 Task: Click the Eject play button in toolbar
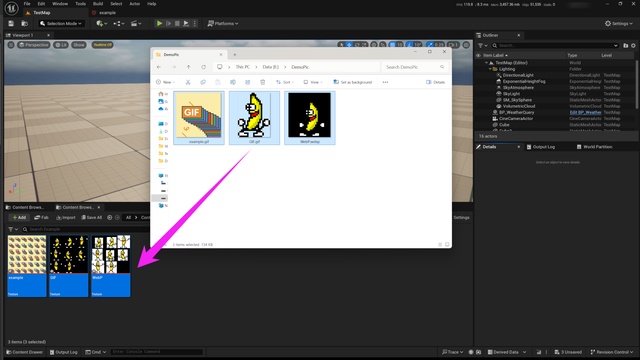(186, 24)
